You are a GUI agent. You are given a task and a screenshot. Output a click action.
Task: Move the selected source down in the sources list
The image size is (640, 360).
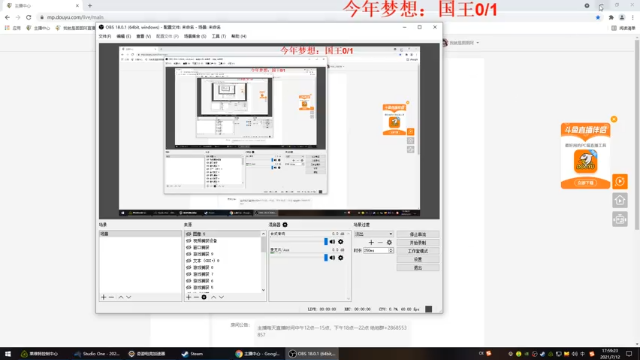[221, 297]
